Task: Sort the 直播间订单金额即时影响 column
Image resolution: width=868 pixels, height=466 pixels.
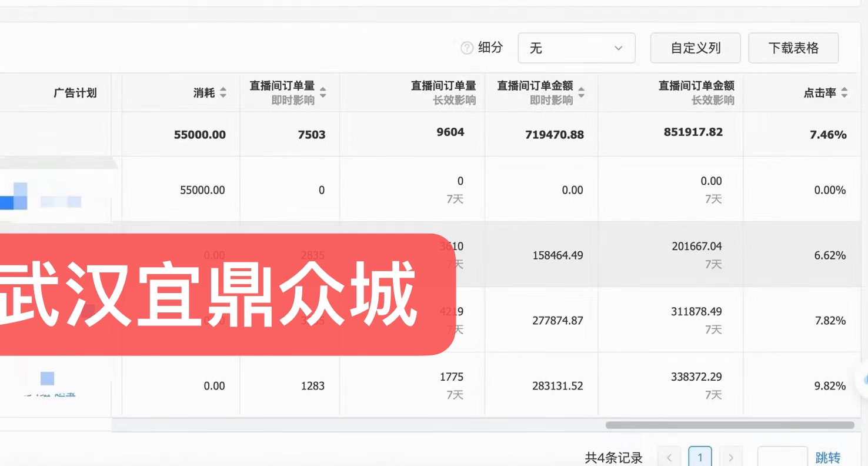Action: pyautogui.click(x=580, y=92)
